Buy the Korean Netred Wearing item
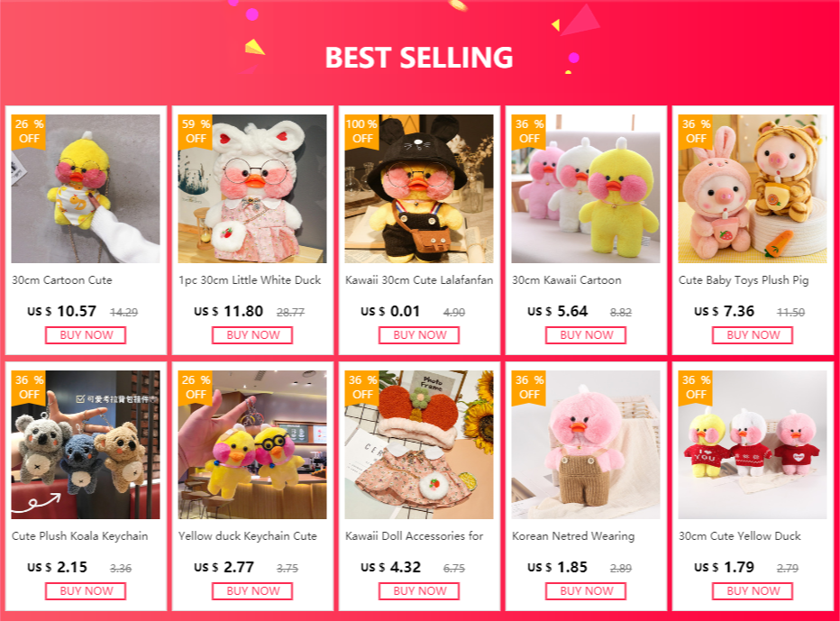 pyautogui.click(x=586, y=591)
